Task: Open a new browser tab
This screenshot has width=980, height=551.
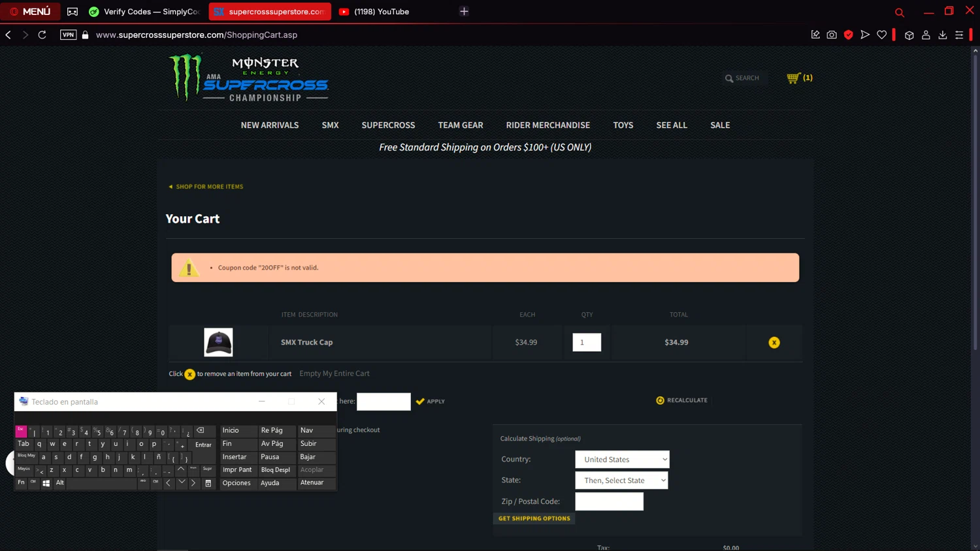Action: click(x=464, y=11)
